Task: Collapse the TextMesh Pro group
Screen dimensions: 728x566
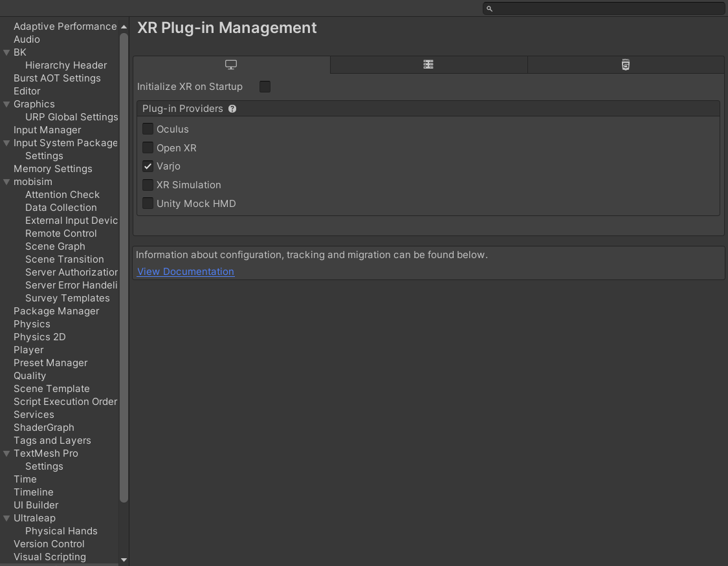Action: point(6,453)
